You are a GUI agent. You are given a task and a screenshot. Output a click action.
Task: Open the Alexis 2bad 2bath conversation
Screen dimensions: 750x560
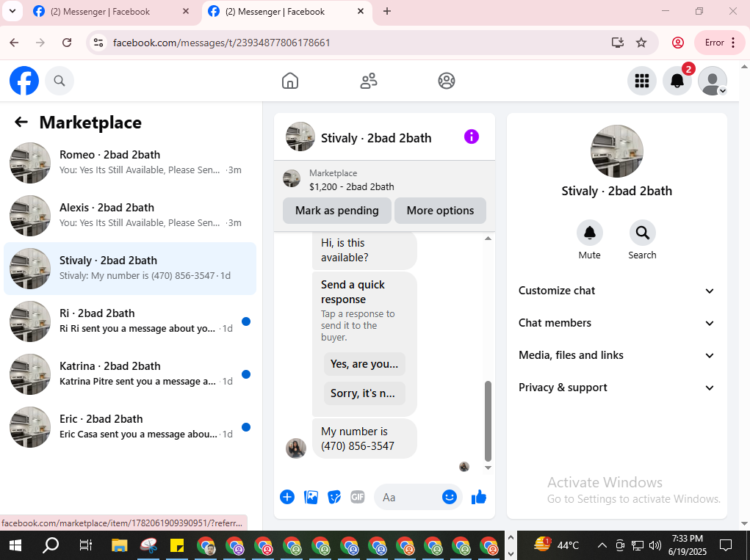click(x=130, y=216)
